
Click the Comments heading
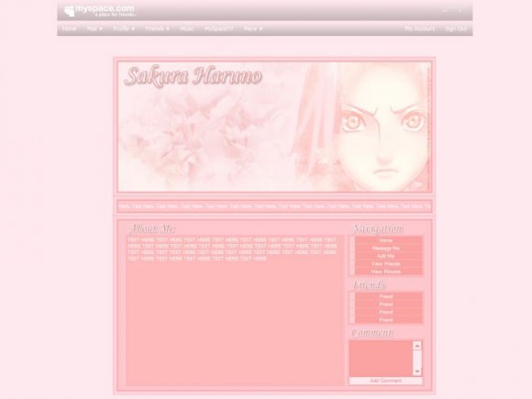(x=372, y=333)
